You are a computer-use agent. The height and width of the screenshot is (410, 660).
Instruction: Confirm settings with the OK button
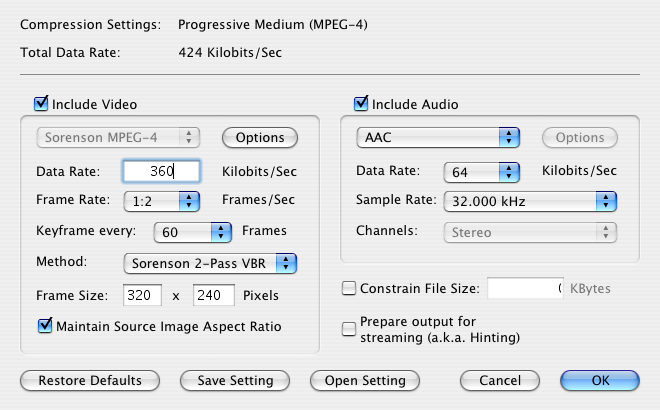point(600,380)
